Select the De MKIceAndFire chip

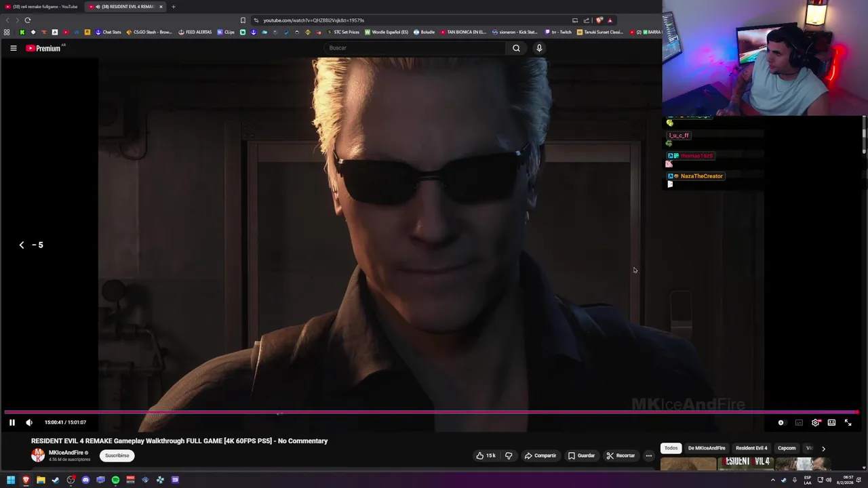click(707, 448)
